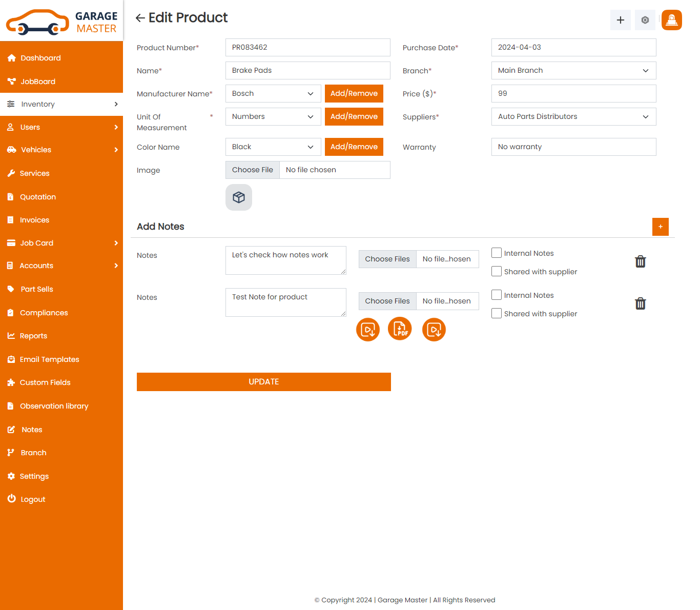Open the gear settings icon in header
The height and width of the screenshot is (610, 700).
pyautogui.click(x=645, y=20)
